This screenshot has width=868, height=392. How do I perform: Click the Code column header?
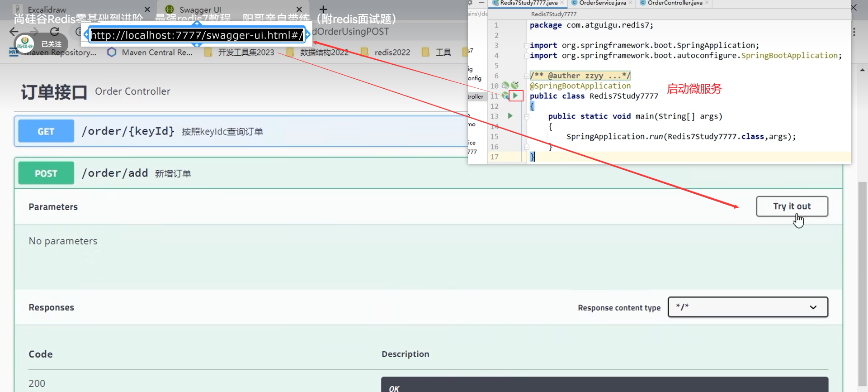(41, 354)
